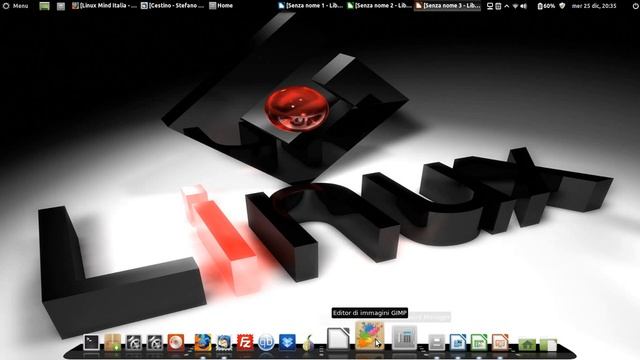The width and height of the screenshot is (640, 360).
Task: Open the green Home folder in dock
Action: (x=527, y=344)
